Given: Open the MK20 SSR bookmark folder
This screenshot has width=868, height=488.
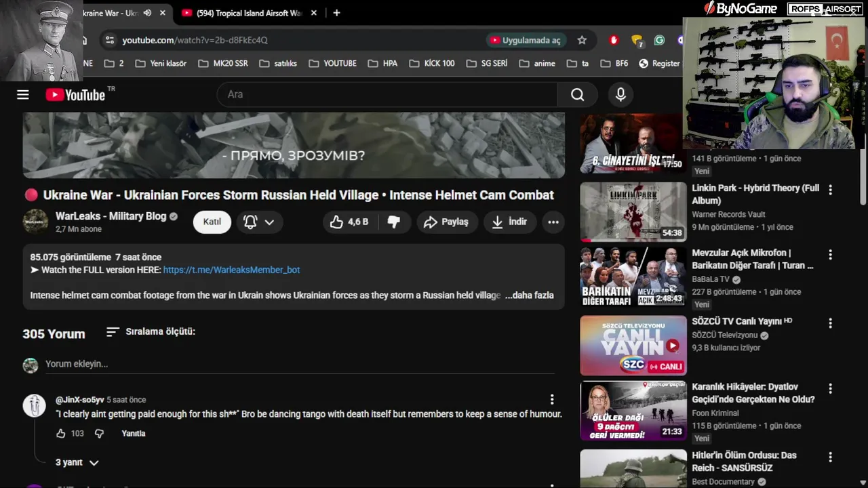Looking at the screenshot, I should point(223,63).
